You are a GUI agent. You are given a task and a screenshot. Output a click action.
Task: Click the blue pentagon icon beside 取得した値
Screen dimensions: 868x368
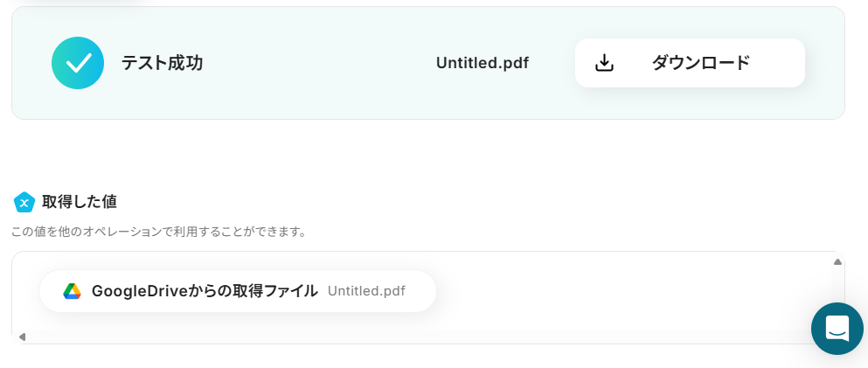pyautogui.click(x=24, y=202)
